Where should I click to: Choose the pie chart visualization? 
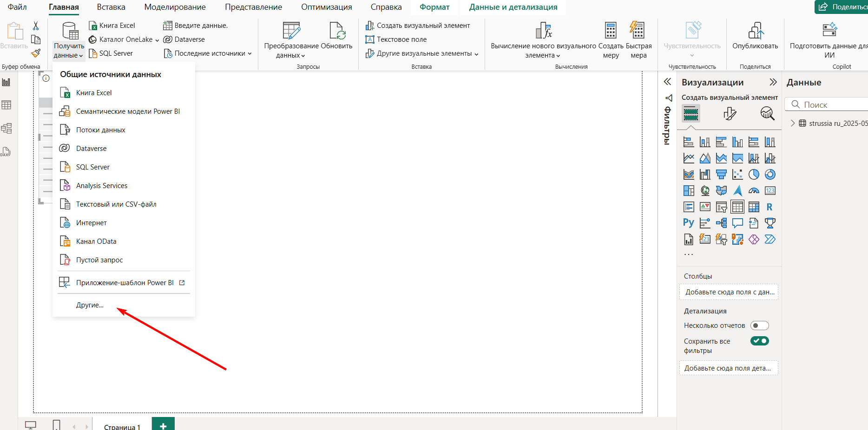click(x=753, y=174)
